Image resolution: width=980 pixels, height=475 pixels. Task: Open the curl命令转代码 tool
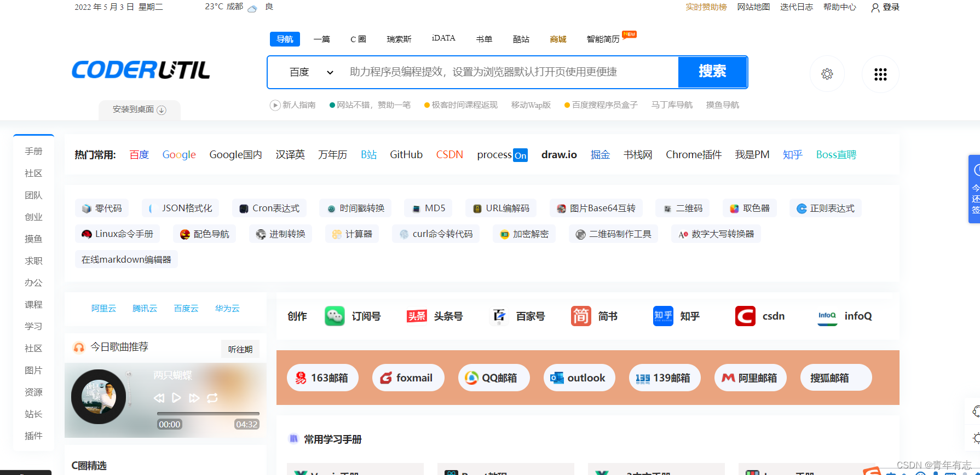pos(435,234)
